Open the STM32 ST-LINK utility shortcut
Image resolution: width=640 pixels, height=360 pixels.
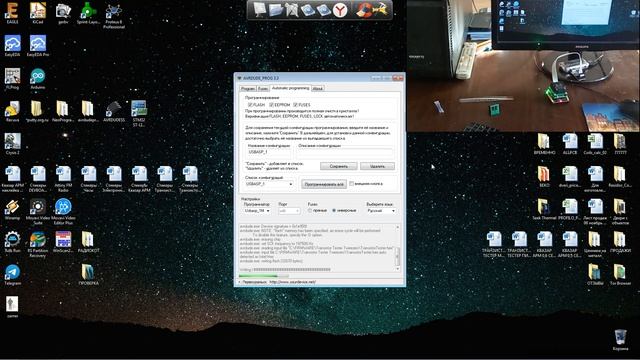coord(139,113)
